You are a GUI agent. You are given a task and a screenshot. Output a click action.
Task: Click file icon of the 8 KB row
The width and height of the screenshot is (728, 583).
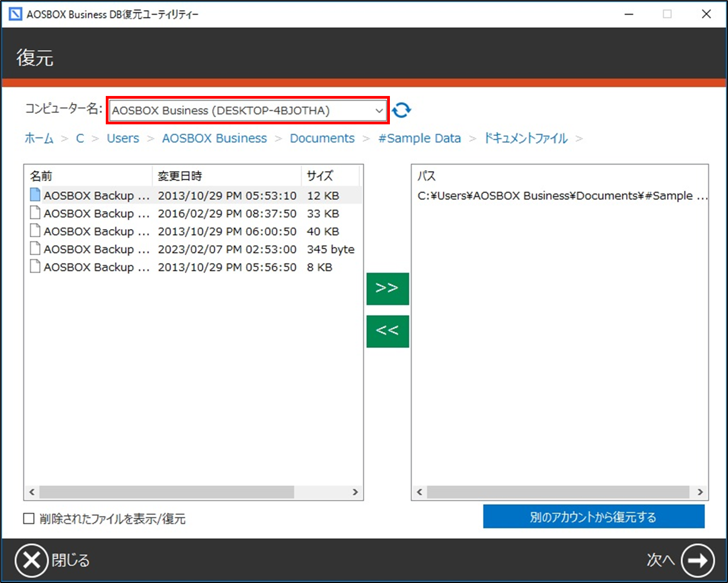coord(35,267)
